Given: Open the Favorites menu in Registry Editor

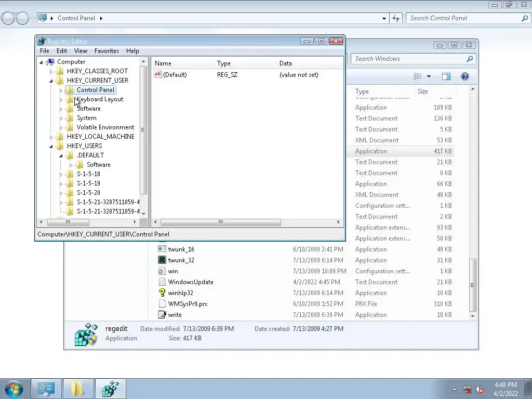Looking at the screenshot, I should 107,51.
